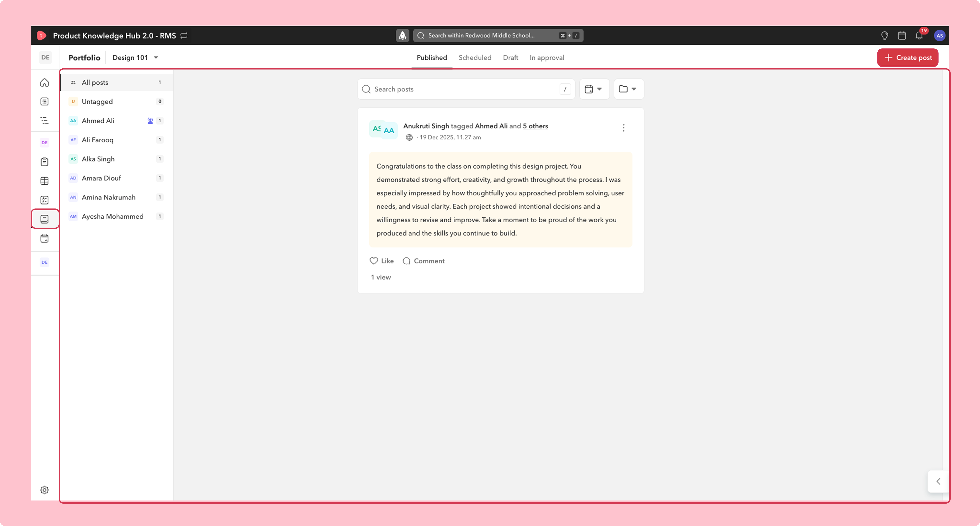Click the switch workspace icon beside the RMS title
Screen dimensions: 980x526
[184, 35]
